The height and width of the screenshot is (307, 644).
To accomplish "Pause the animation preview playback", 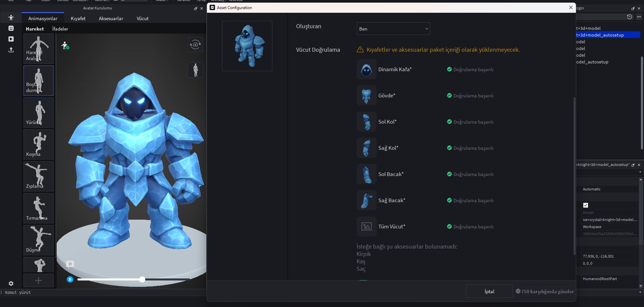I will [x=70, y=279].
